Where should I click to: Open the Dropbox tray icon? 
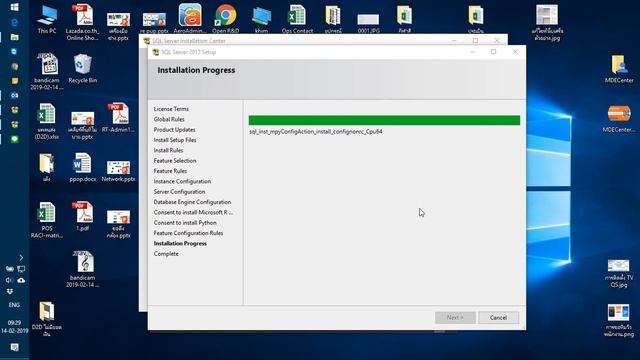click(x=9, y=291)
